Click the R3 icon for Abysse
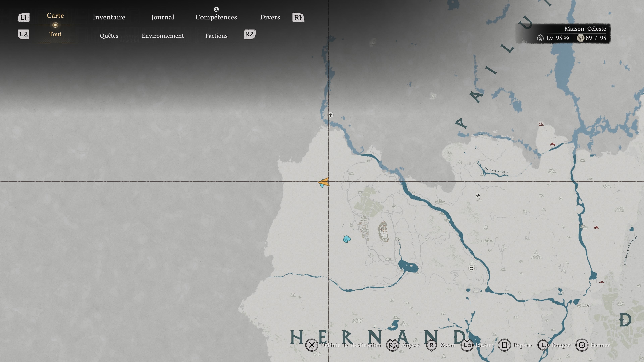Screen dimensions: 644x362 [392, 345]
